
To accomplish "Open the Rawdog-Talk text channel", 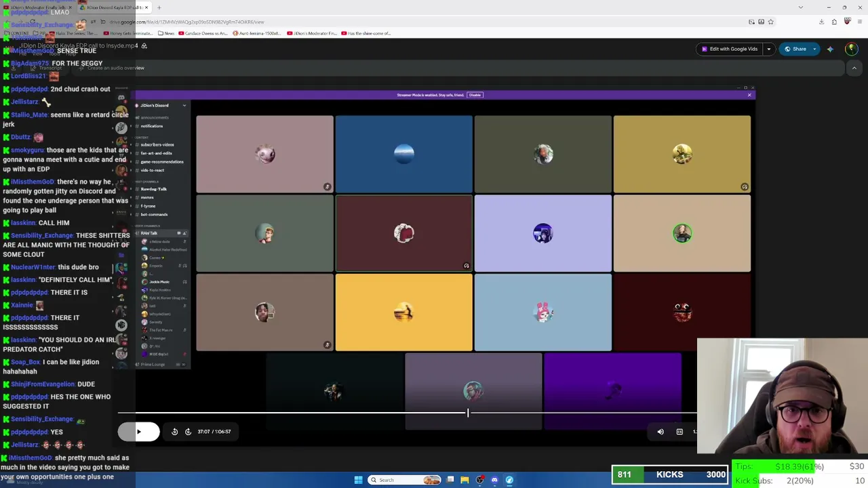I will [153, 189].
